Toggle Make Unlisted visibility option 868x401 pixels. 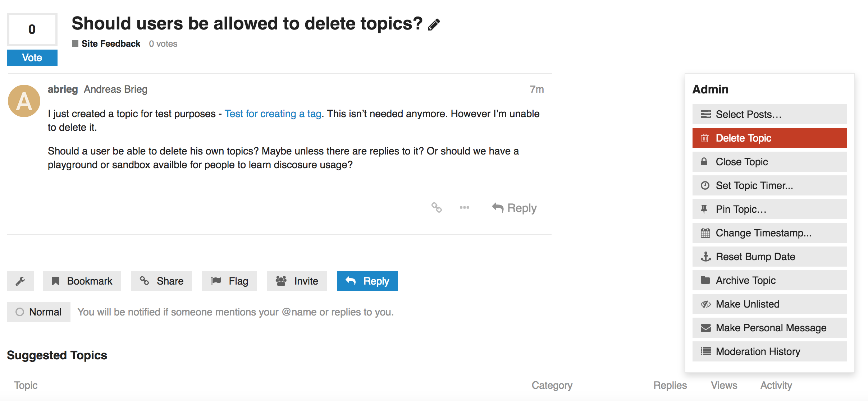(769, 304)
